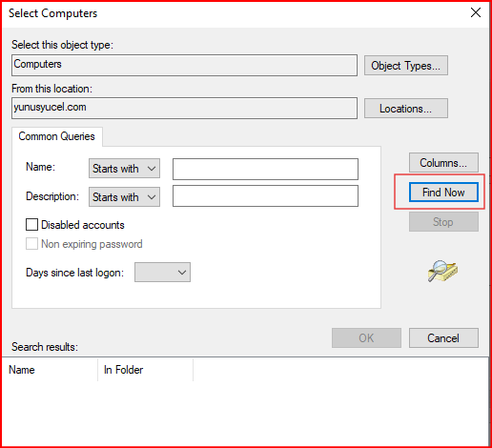Open the Name Starts with dropdown
The height and width of the screenshot is (448, 492).
click(124, 169)
